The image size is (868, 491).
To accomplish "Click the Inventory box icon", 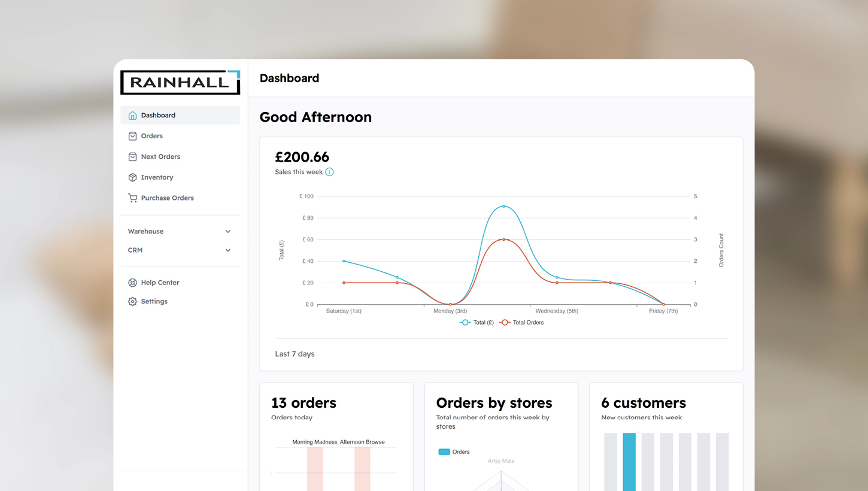I will 132,177.
